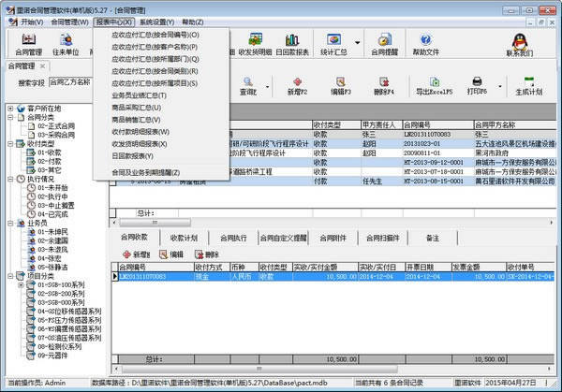Image resolution: width=562 pixels, height=392 pixels.
Task: Click the 合同管理 toolbar icon
Action: tap(27, 42)
